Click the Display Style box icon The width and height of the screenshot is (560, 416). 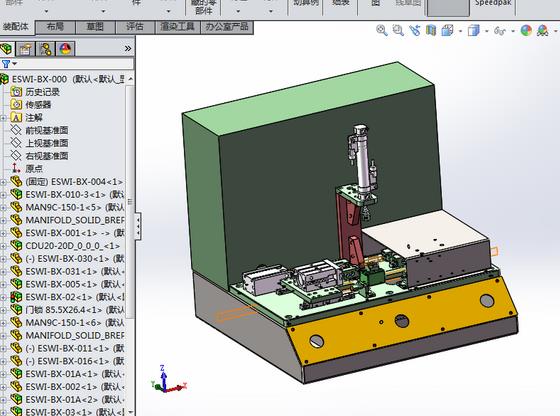474,30
